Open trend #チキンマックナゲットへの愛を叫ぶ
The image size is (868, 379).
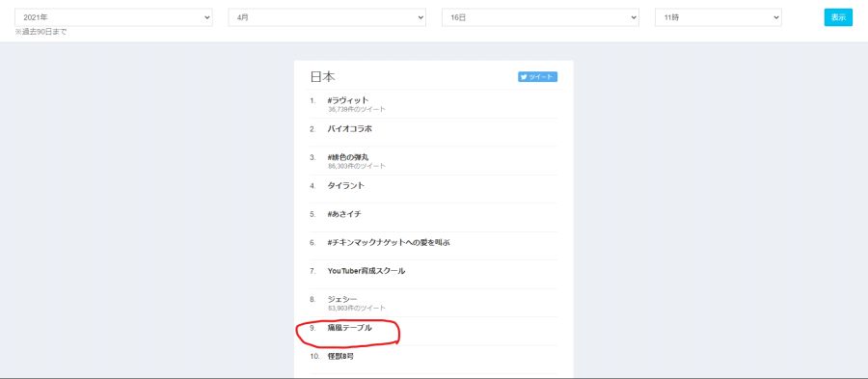pyautogui.click(x=389, y=242)
